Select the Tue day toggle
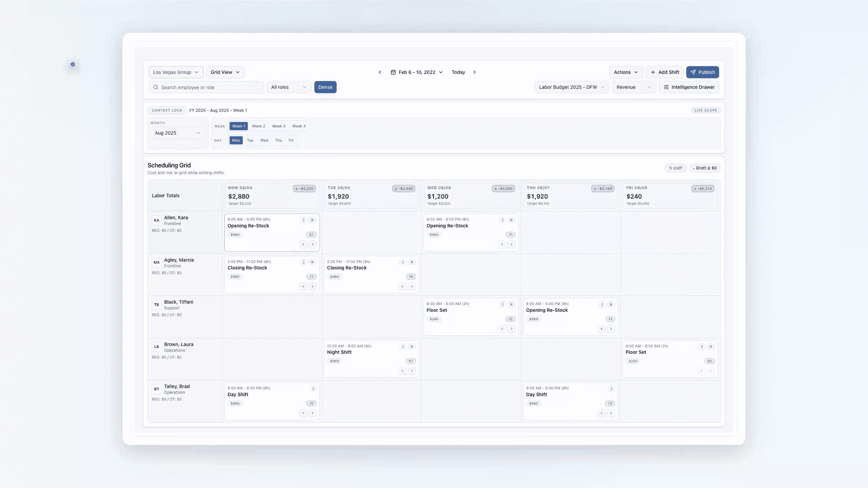This screenshot has width=868, height=488. coord(250,141)
